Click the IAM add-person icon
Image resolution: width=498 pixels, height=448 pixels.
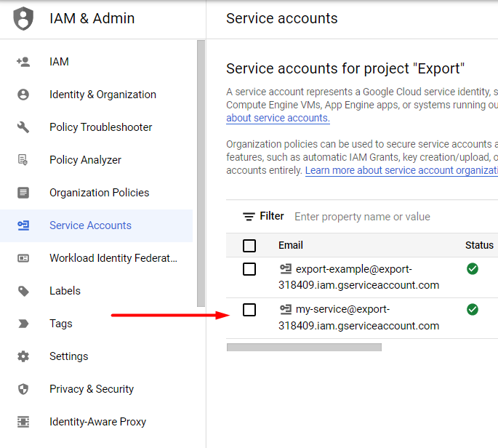click(x=23, y=62)
